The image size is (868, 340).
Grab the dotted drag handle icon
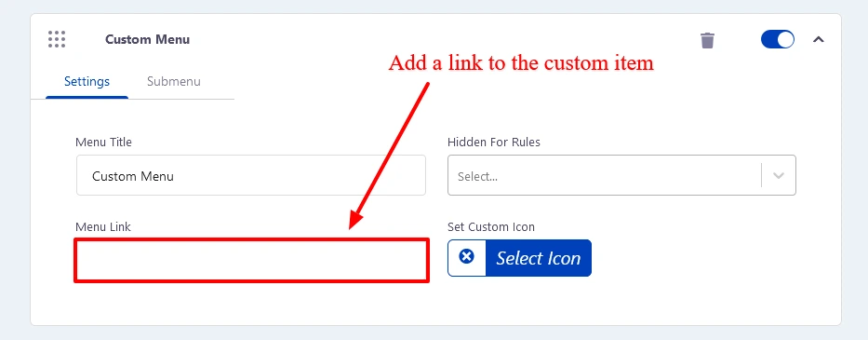point(57,39)
